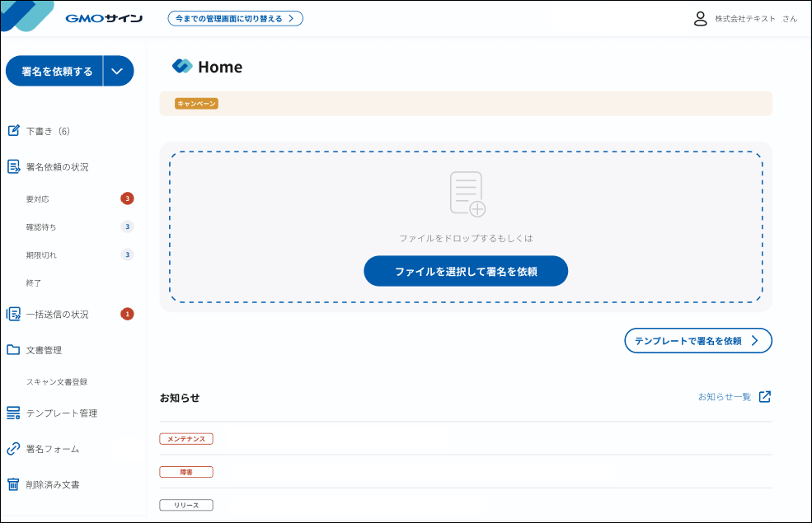The height and width of the screenshot is (523, 812).
Task: Select the テンプレート管理 list icon
Action: coord(13,413)
